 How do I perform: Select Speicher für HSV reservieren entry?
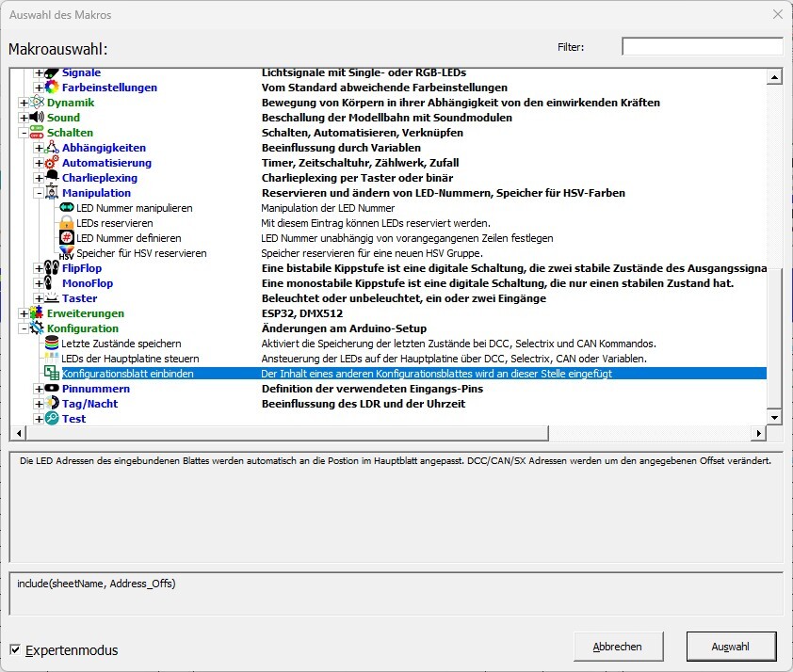pos(141,253)
